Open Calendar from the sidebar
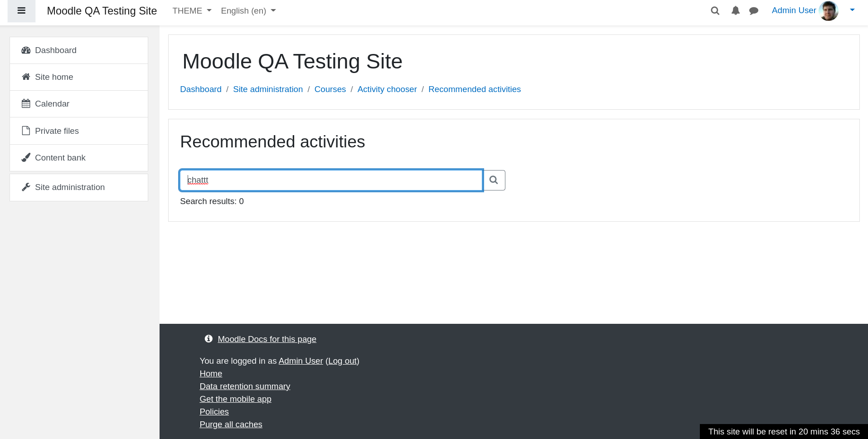Screen dimensions: 868x439 coord(79,104)
